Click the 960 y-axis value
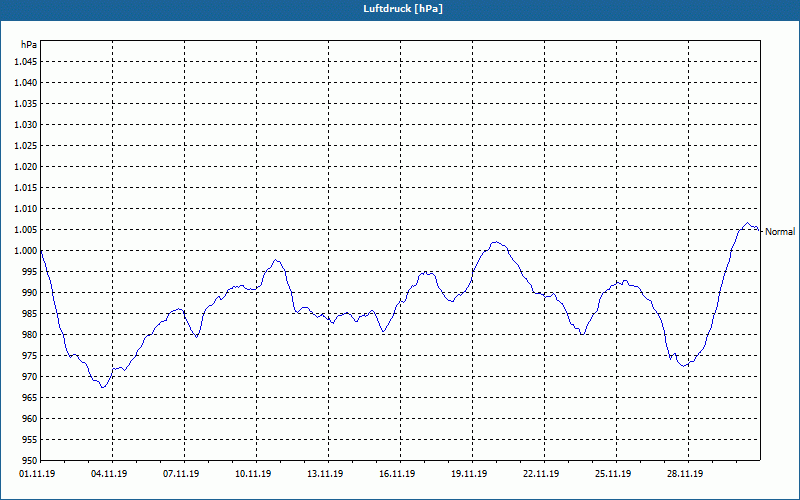This screenshot has height=500, width=800. point(30,418)
